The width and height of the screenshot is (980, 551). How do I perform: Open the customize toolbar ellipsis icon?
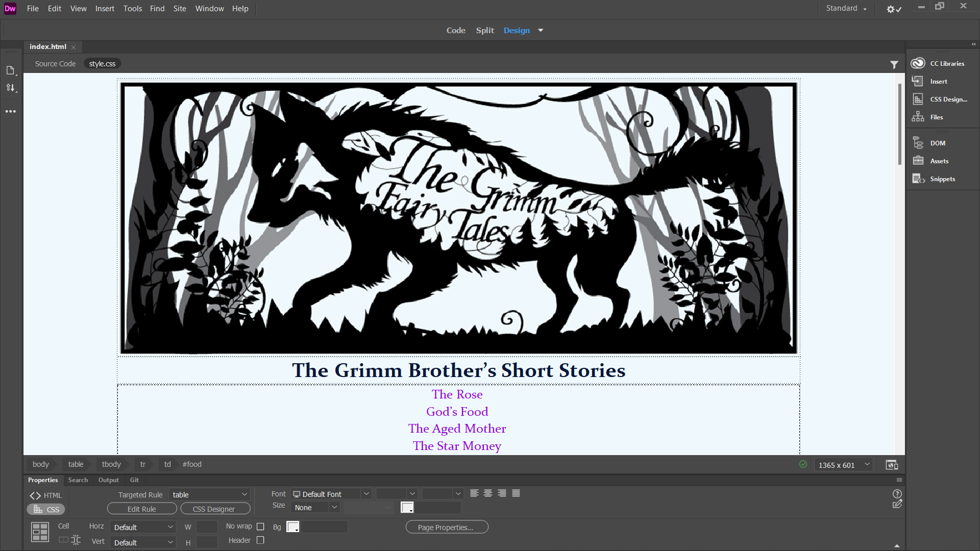[x=11, y=111]
